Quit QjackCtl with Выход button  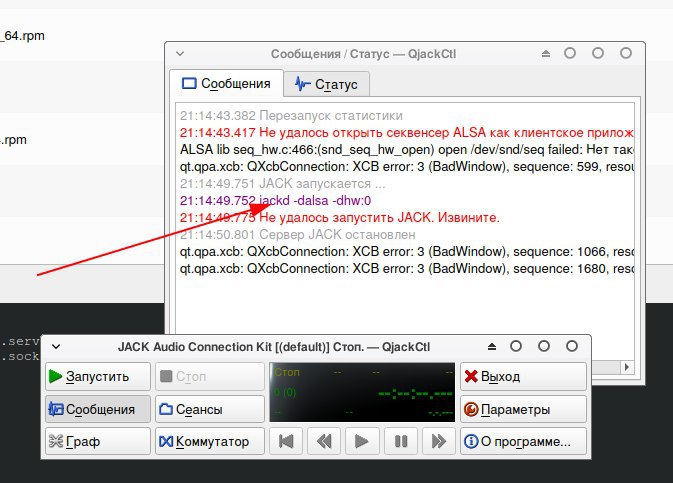[x=523, y=377]
